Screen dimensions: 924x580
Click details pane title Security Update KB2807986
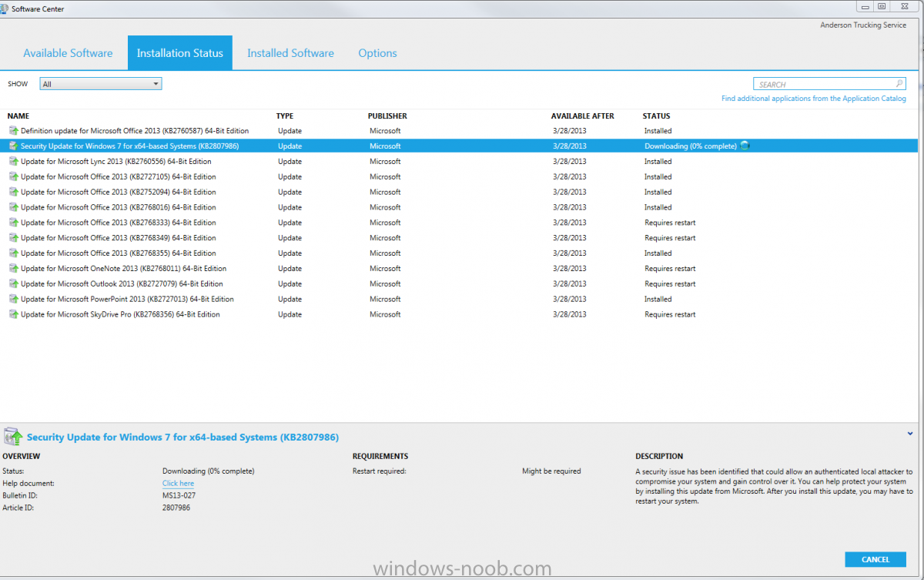pos(182,438)
